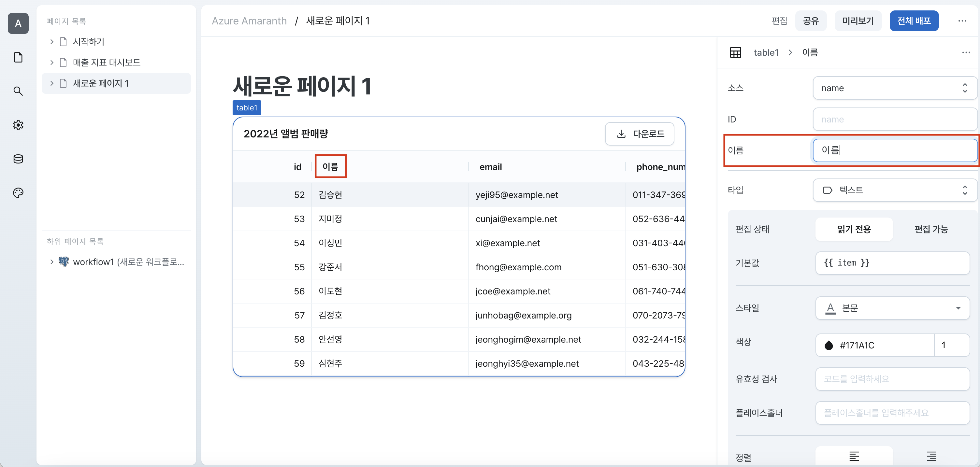Open the top bar more options menu
Image resolution: width=980 pixels, height=467 pixels.
tap(962, 21)
